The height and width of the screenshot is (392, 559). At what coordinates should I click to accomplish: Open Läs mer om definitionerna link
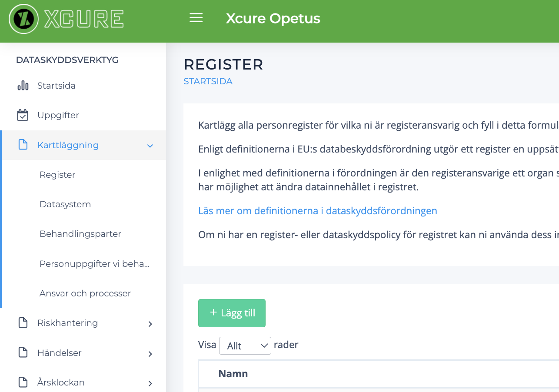317,211
